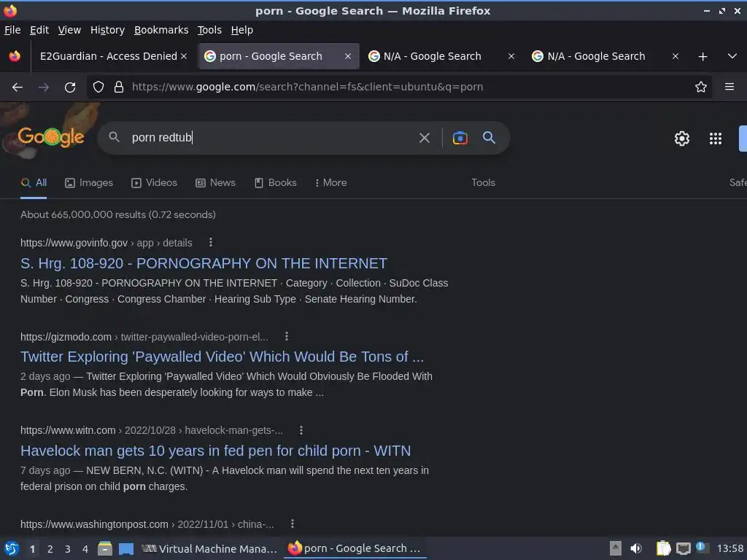
Task: Open options for govinfo.gov result
Action: click(x=211, y=242)
